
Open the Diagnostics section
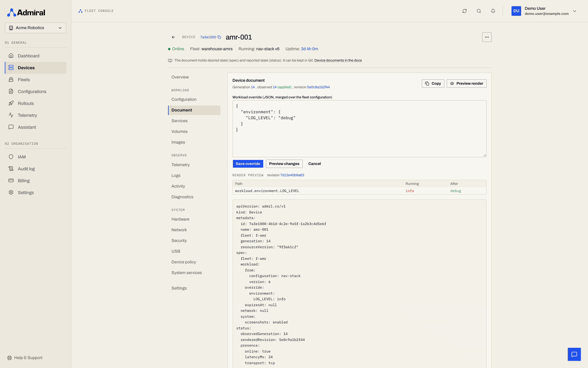(x=194, y=197)
